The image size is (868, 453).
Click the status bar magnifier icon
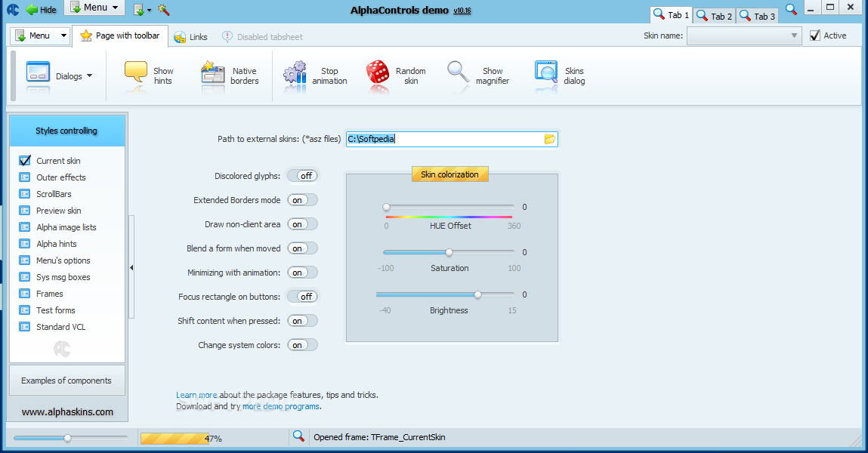click(x=298, y=436)
